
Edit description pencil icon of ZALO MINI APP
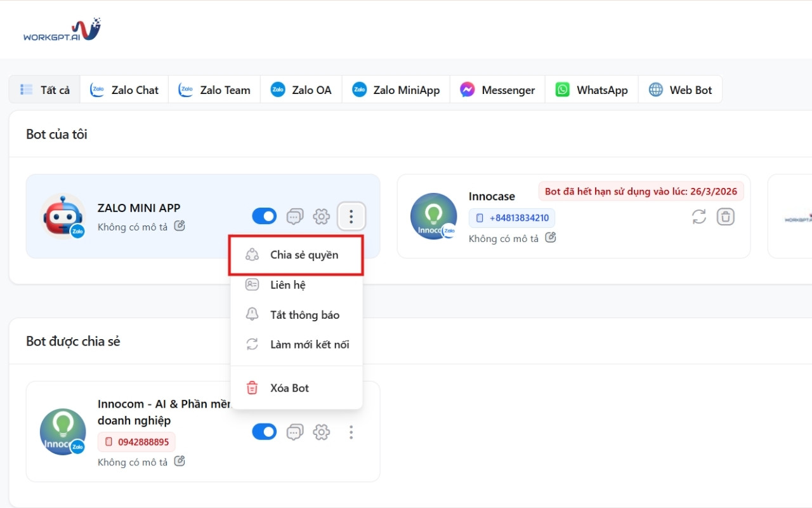(x=180, y=226)
